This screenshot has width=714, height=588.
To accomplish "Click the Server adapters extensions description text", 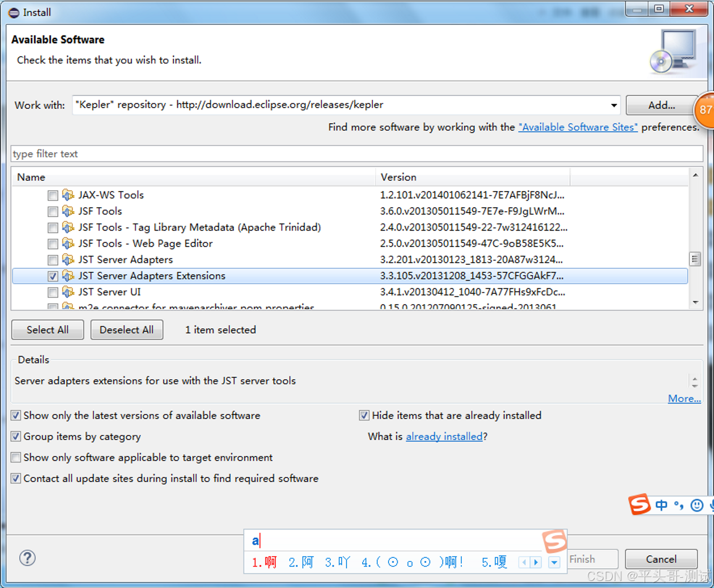I will point(155,381).
